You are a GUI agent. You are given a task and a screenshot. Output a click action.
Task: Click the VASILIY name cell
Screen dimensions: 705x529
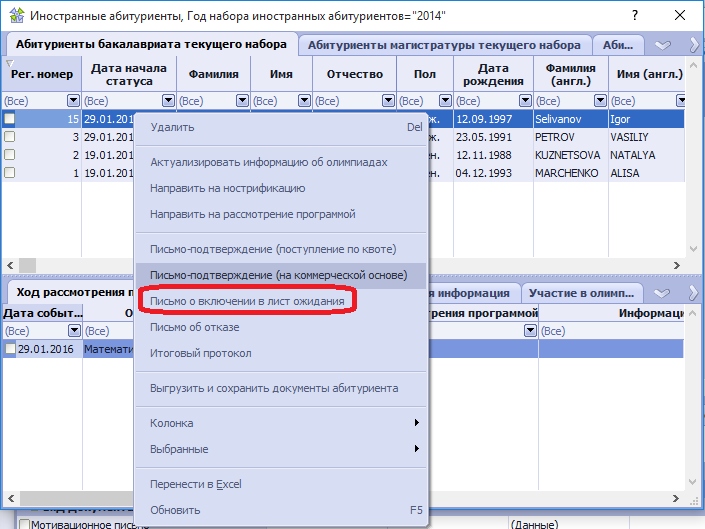[647, 137]
